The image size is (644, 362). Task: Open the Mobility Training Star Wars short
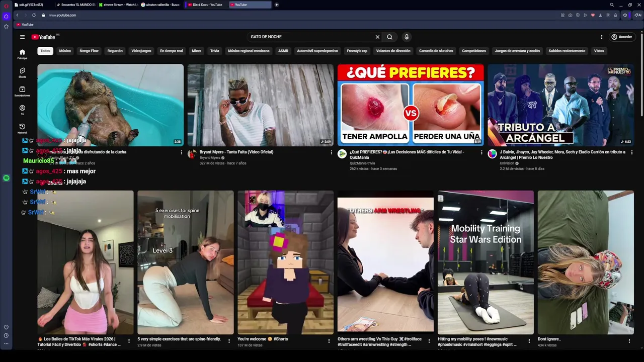point(486,262)
